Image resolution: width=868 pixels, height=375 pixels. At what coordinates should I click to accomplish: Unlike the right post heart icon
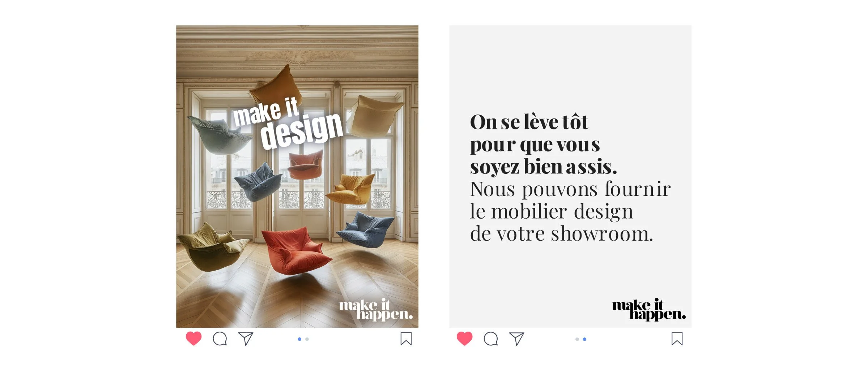click(464, 339)
